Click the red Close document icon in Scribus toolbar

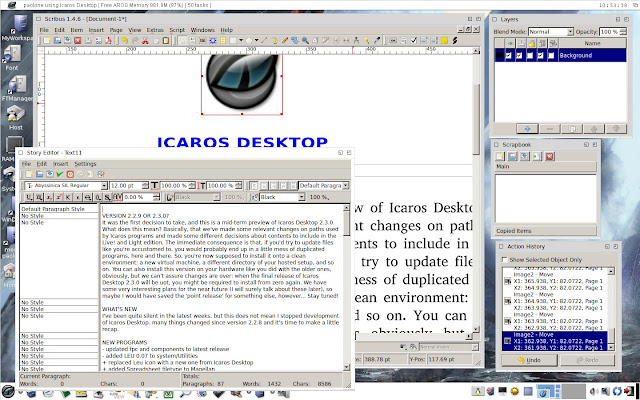point(78,40)
